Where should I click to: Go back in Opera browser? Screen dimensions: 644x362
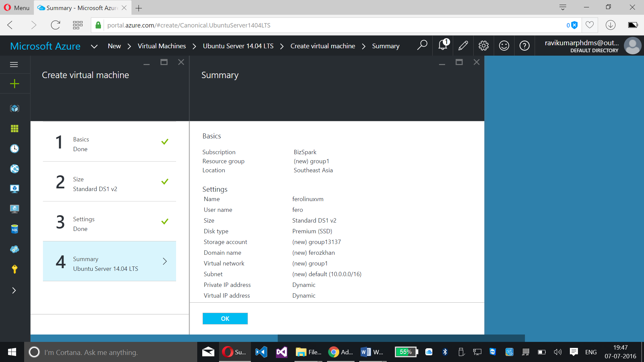pos(10,25)
